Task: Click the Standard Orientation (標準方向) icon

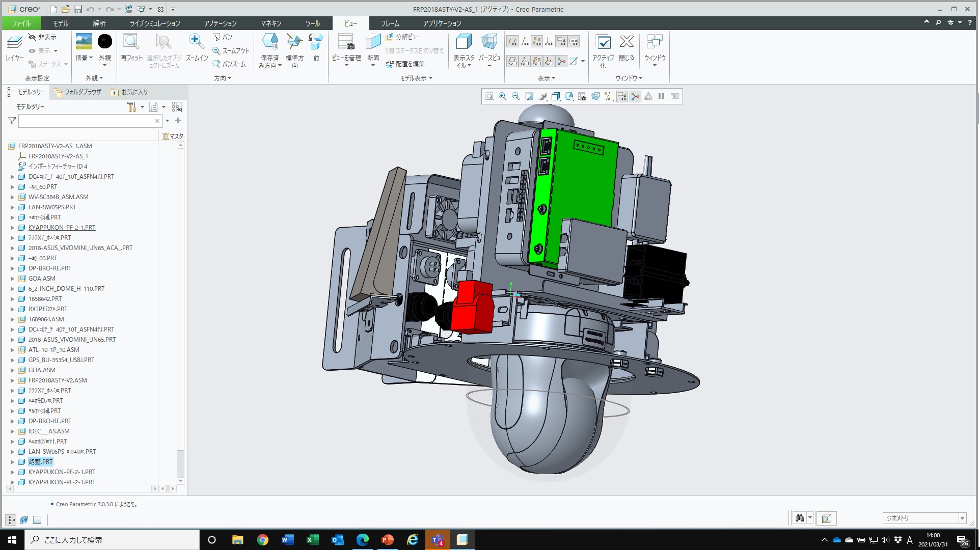Action: (x=294, y=42)
